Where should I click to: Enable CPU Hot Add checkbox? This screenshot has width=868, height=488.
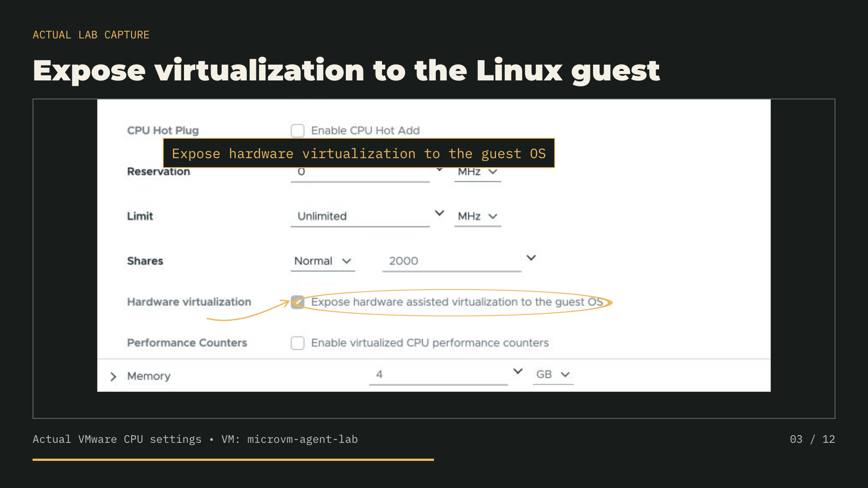coord(297,131)
